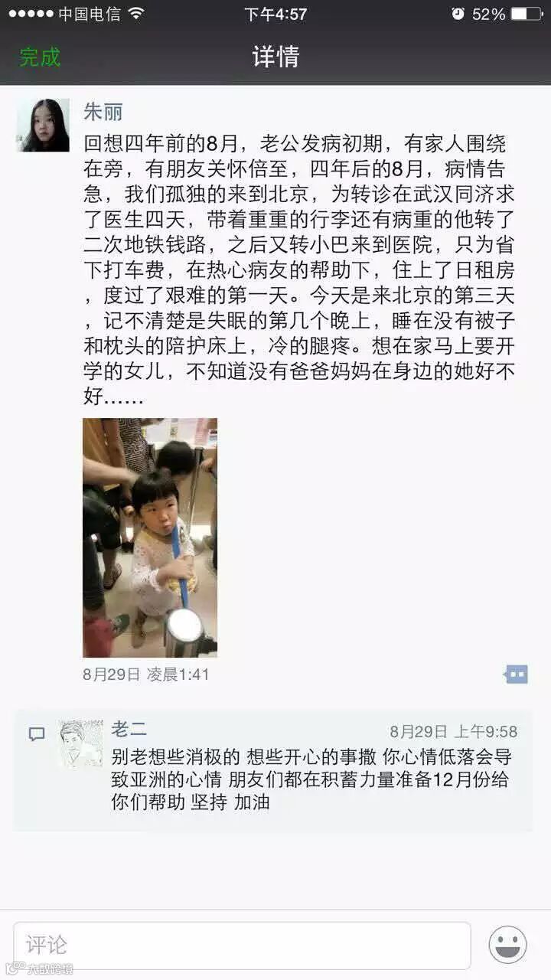Tap the 上午9:58 comment timestamp
Viewport: 551px width, 980px height.
click(x=486, y=732)
